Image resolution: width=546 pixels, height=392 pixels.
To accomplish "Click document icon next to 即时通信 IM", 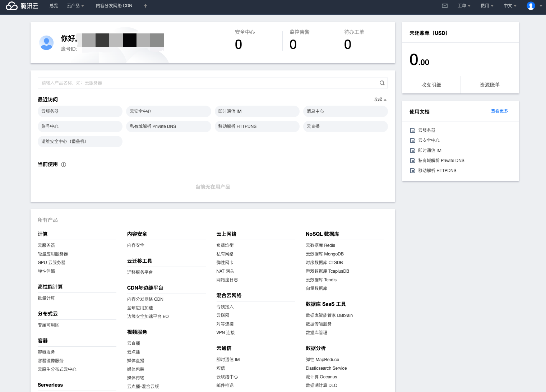I will pyautogui.click(x=413, y=151).
